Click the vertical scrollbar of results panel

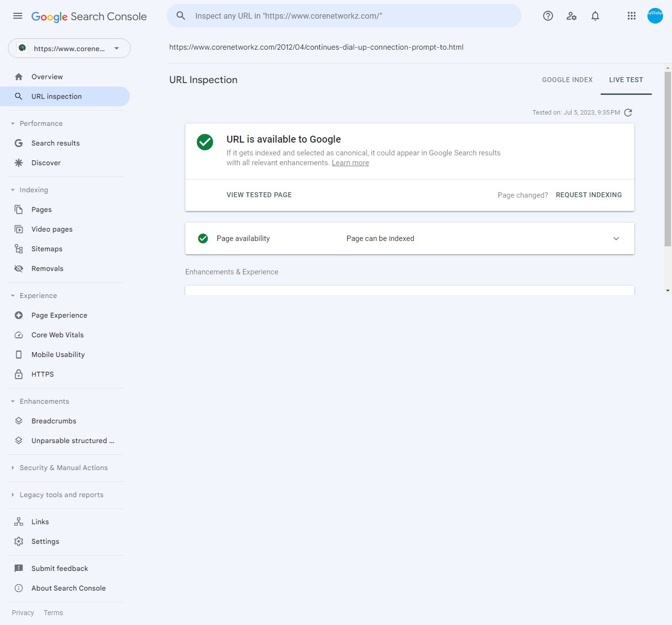pos(668,159)
